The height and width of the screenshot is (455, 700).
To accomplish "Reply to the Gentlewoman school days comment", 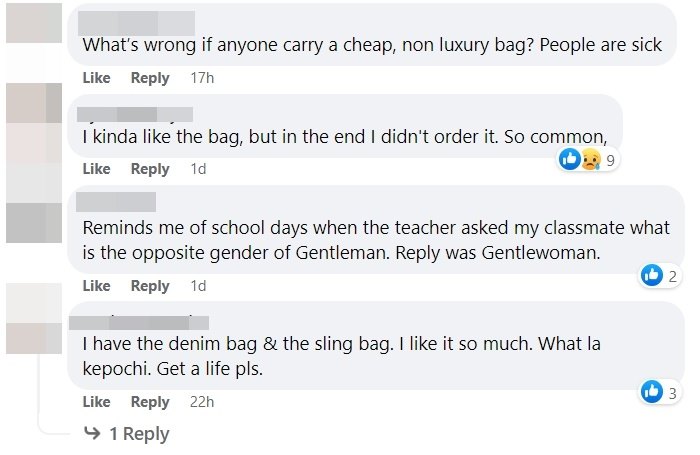I will [150, 286].
